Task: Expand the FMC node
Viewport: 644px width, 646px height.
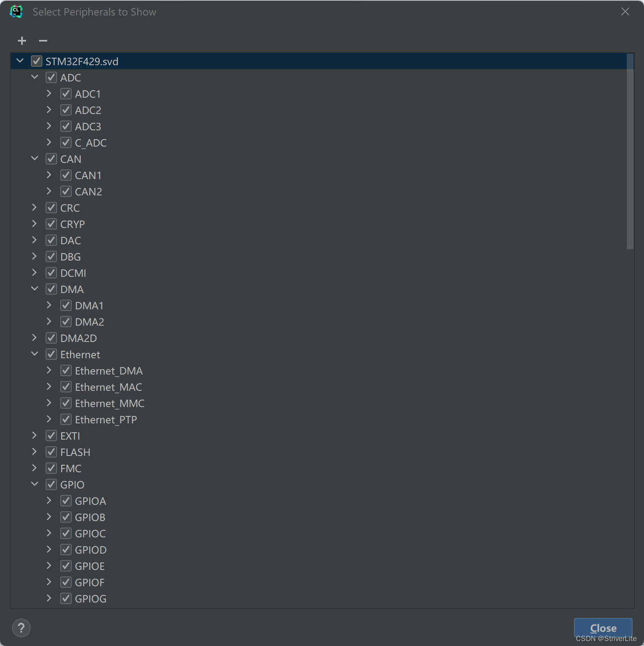Action: click(34, 468)
